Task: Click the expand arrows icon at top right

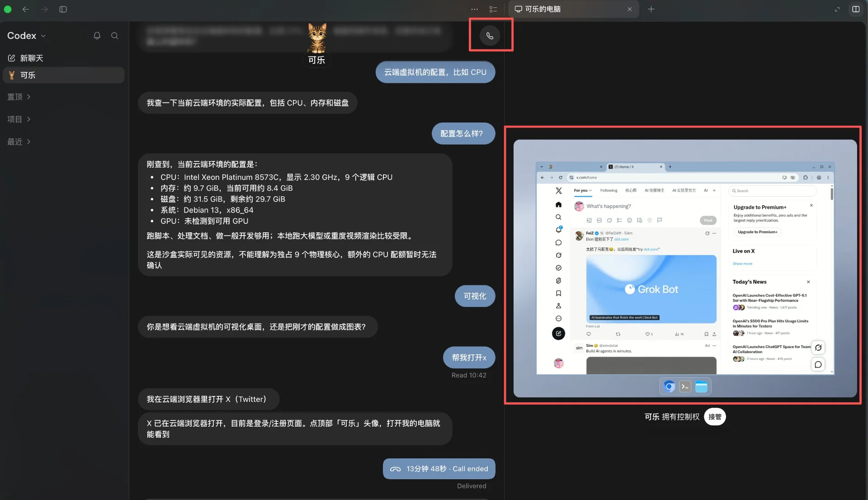Action: (837, 9)
